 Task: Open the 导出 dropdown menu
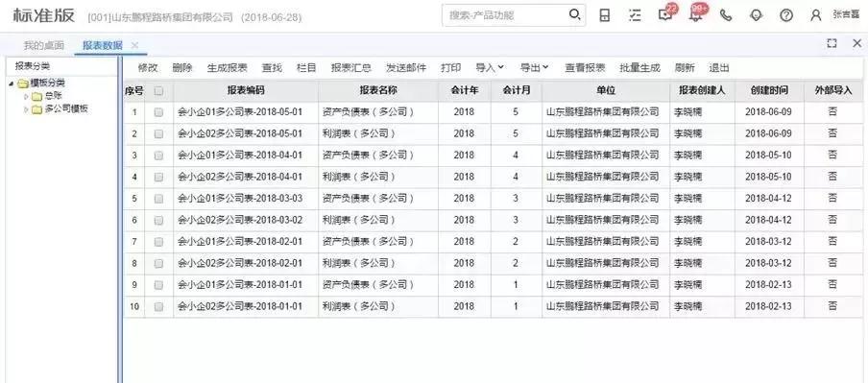[534, 67]
